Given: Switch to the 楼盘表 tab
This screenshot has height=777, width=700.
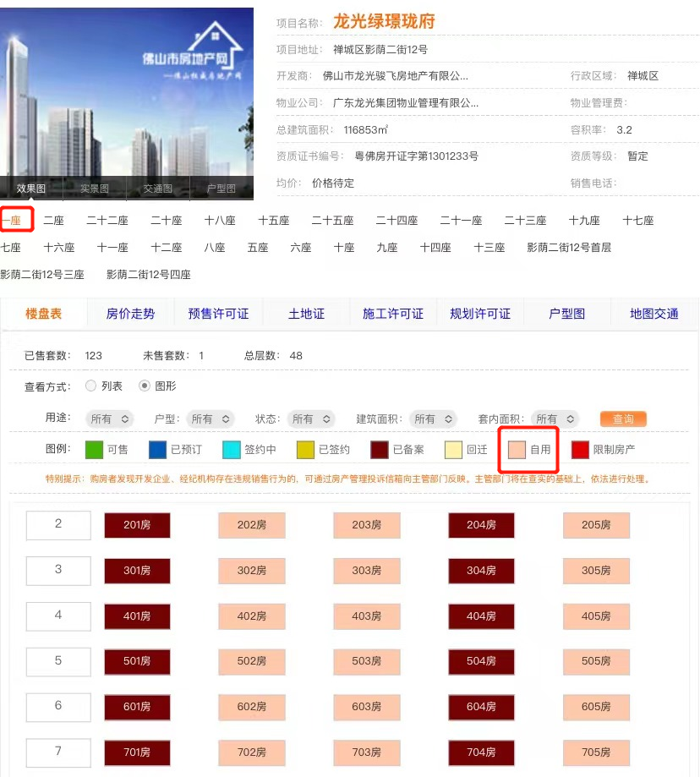Looking at the screenshot, I should (44, 314).
